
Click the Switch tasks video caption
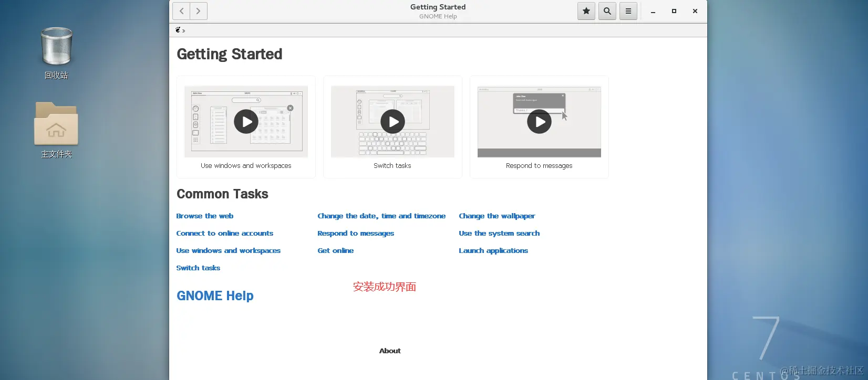click(x=392, y=165)
